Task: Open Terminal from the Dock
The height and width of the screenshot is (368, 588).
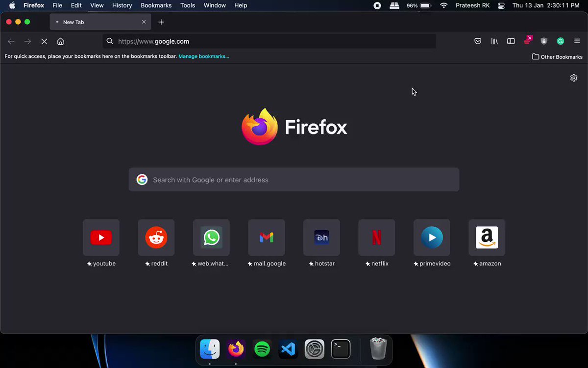Action: tap(341, 349)
